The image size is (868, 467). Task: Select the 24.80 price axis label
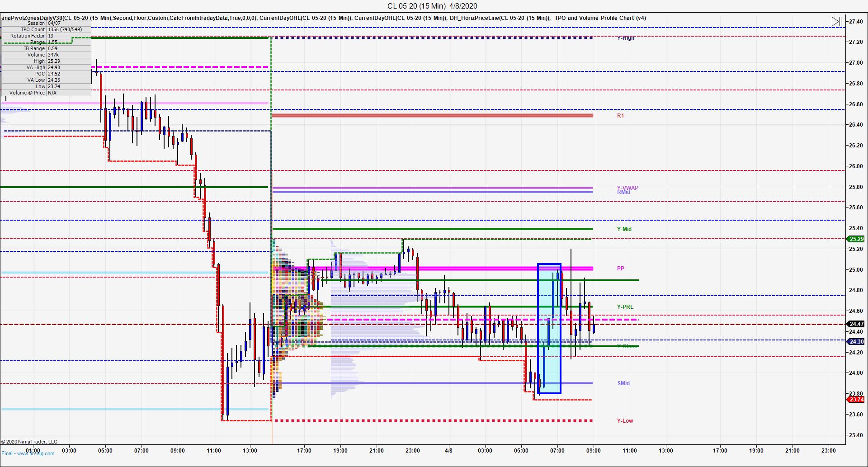(856, 290)
